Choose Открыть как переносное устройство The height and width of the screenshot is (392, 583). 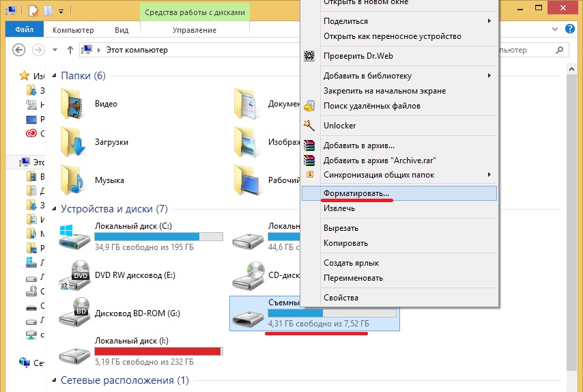click(x=399, y=36)
